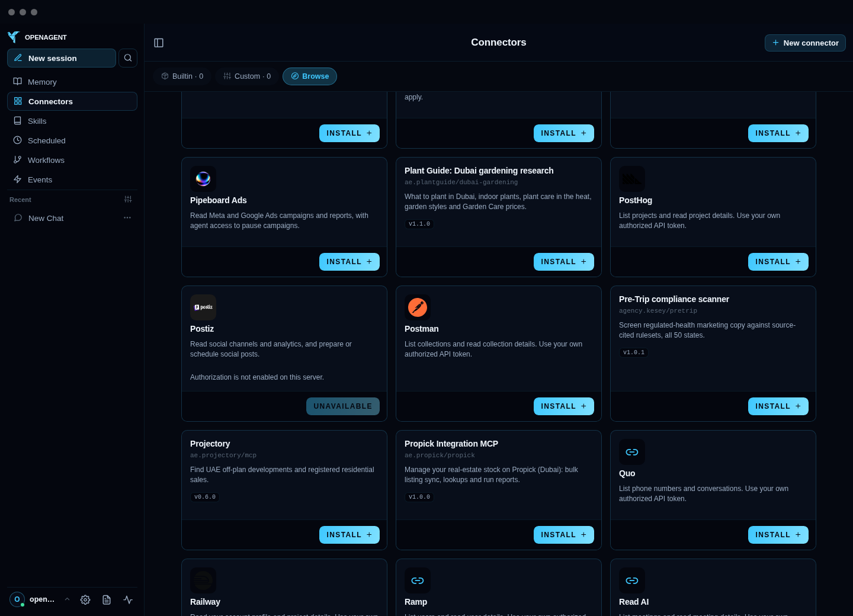Start a New session
The image size is (853, 616).
[x=62, y=58]
